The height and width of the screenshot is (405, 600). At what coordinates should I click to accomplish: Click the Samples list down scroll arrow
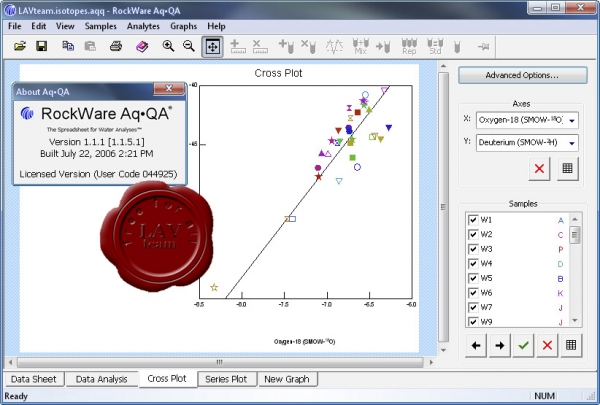(x=575, y=321)
